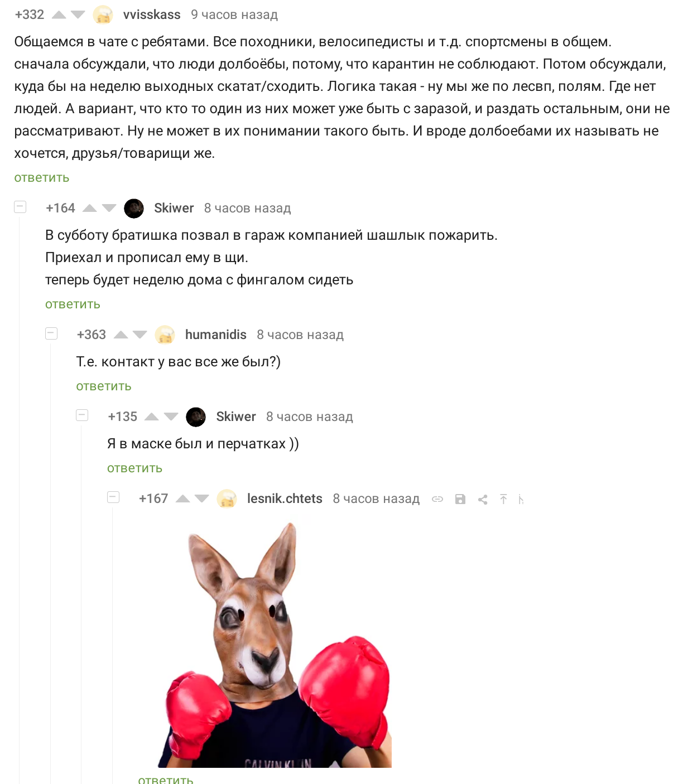Collapse humanidis comment branch
Viewport: 683px width, 784px height.
pyautogui.click(x=51, y=333)
